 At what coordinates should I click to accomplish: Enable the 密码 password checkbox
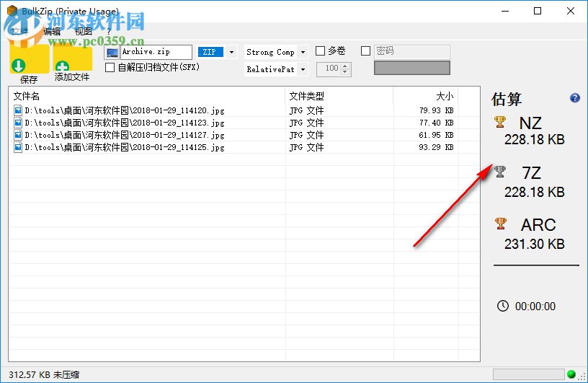(x=365, y=50)
